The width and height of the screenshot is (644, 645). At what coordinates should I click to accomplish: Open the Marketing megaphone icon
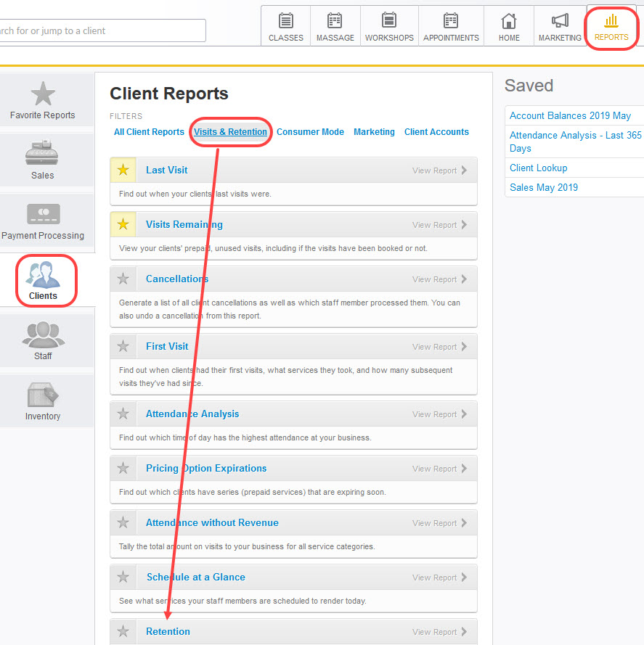coord(559,25)
